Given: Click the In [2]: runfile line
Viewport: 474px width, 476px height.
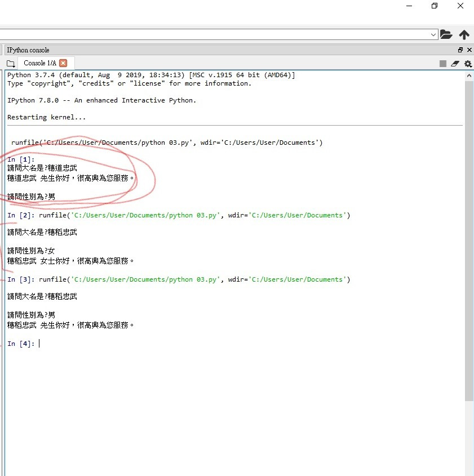Looking at the screenshot, I should point(179,215).
